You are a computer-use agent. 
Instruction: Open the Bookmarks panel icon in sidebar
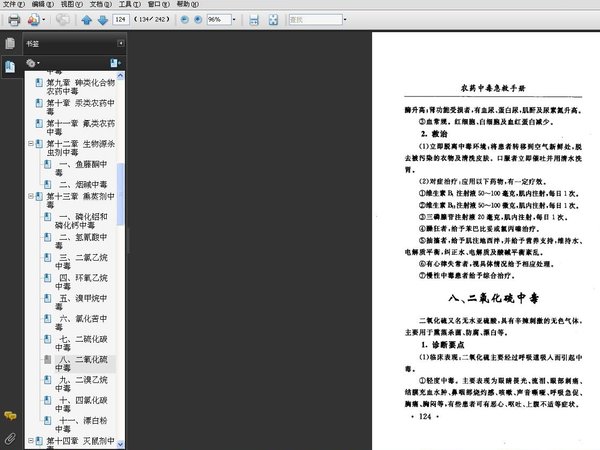click(10, 67)
